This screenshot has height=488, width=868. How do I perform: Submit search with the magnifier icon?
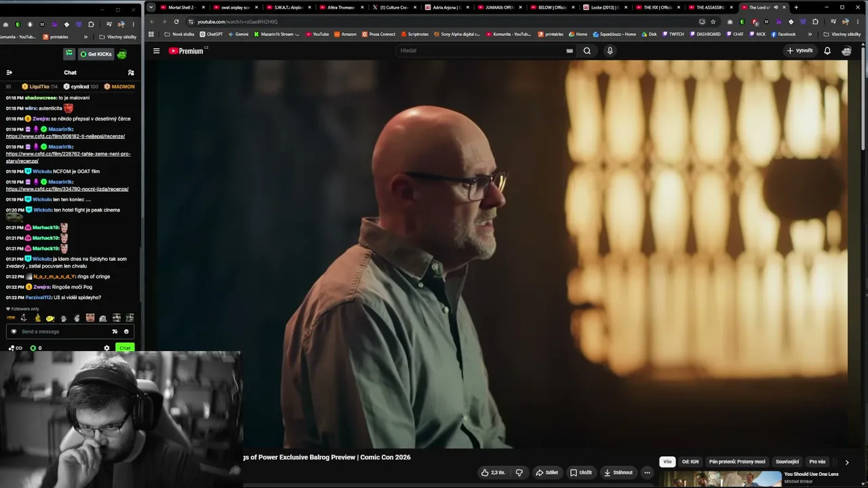587,51
